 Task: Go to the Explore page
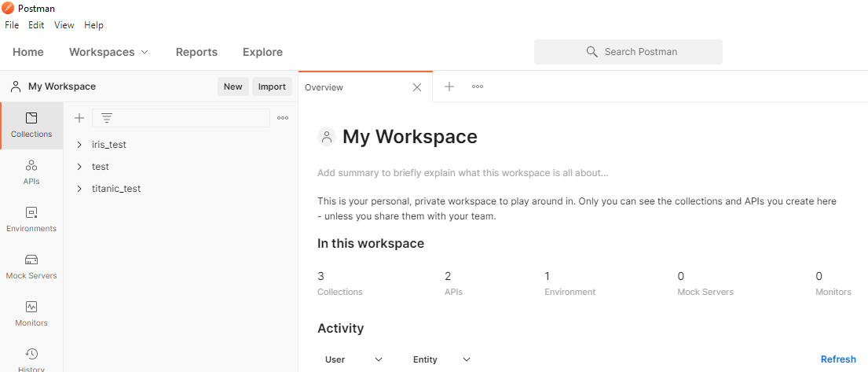(x=262, y=52)
